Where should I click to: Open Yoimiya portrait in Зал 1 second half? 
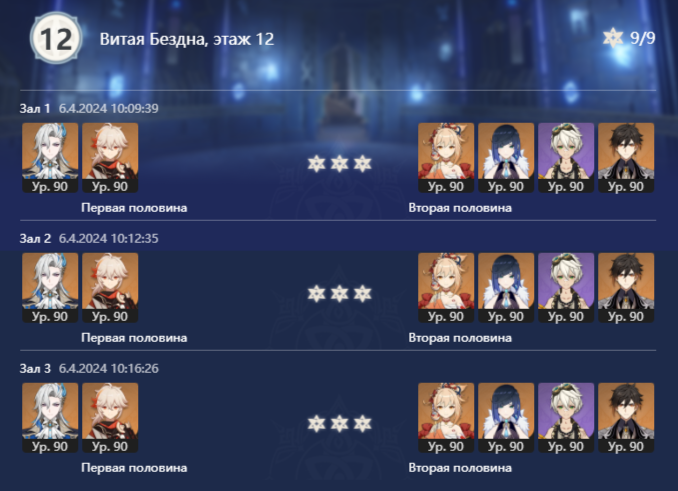[446, 157]
